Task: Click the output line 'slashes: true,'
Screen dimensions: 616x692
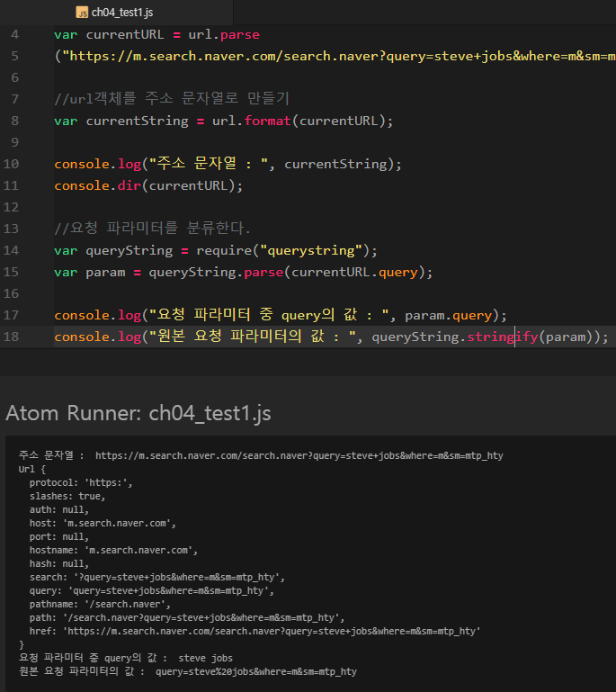Action: pyautogui.click(x=67, y=497)
